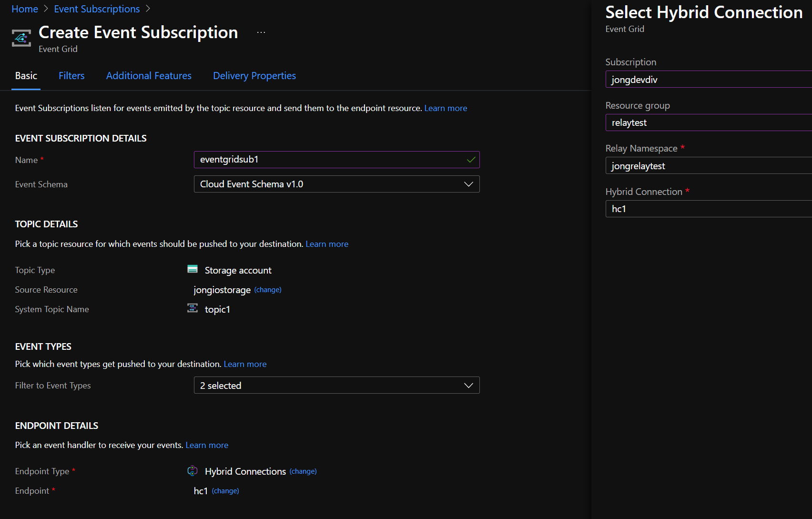Navigate to Home in the breadcrumb

click(25, 9)
